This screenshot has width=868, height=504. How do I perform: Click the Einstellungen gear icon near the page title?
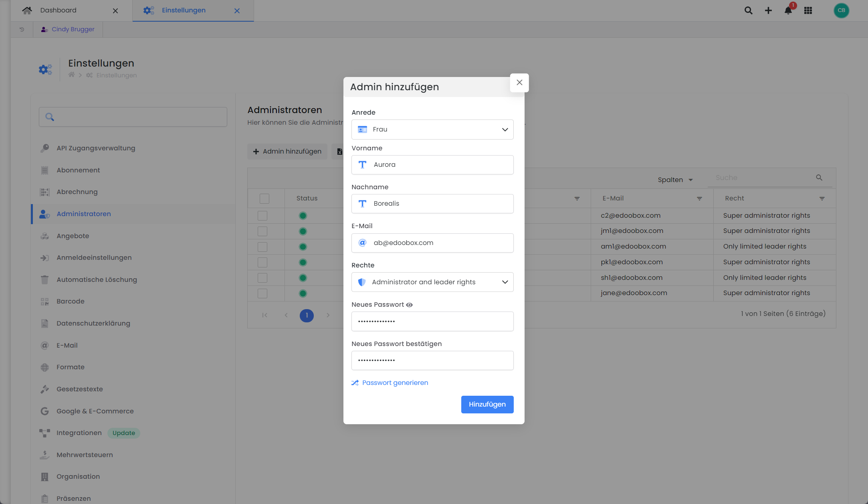click(45, 69)
